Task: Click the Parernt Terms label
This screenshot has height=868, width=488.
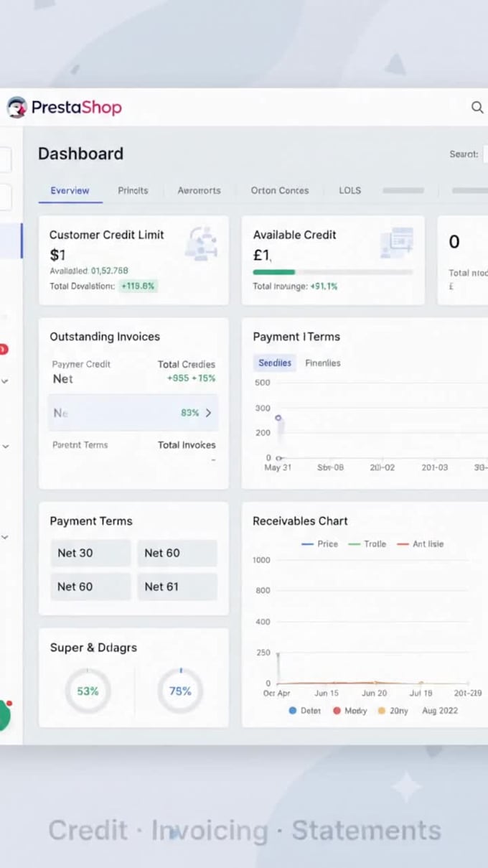Action: (80, 445)
